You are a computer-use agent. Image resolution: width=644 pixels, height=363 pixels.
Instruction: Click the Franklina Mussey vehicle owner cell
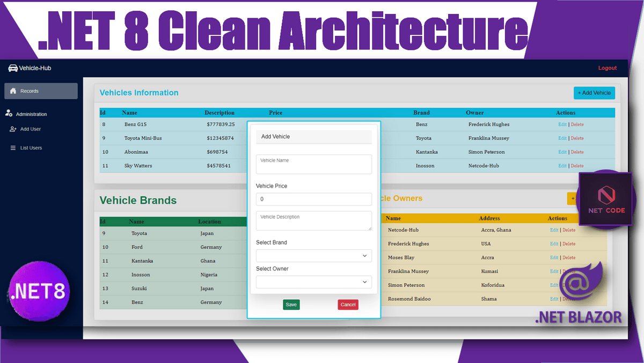tap(489, 138)
